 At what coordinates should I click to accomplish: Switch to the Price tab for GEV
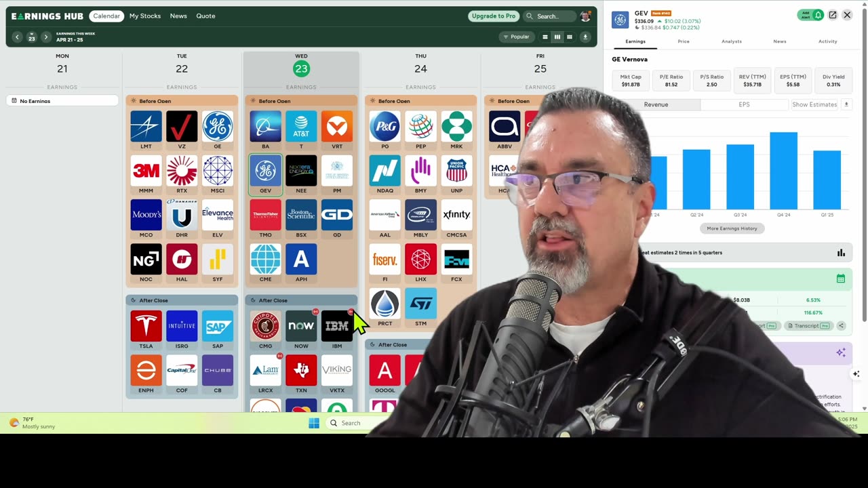(684, 41)
